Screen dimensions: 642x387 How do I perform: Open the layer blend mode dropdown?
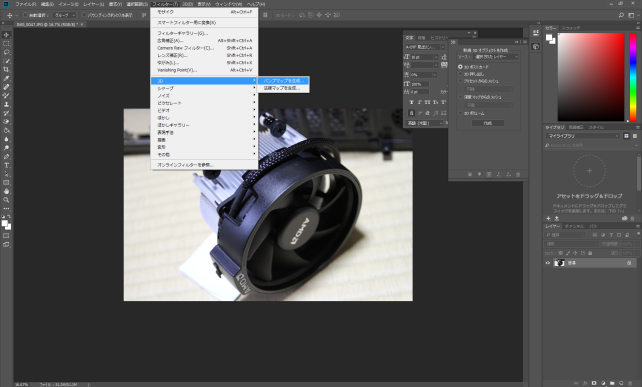click(572, 244)
